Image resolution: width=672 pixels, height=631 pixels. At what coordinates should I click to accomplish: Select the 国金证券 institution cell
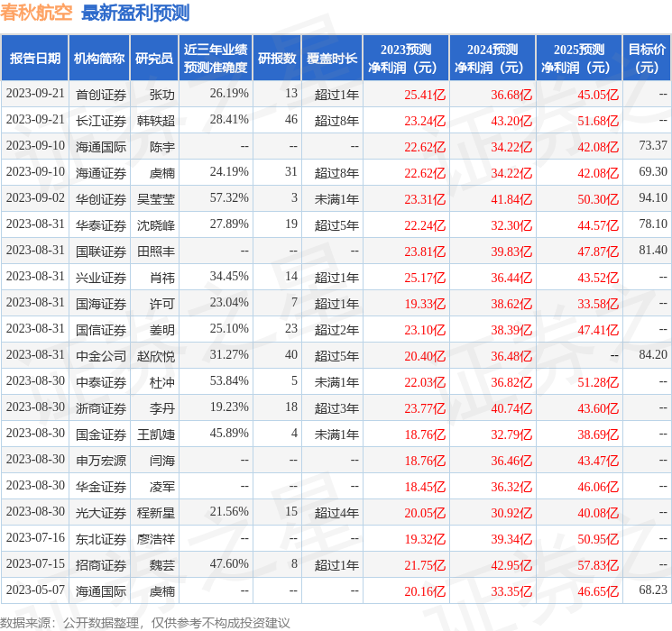101,434
